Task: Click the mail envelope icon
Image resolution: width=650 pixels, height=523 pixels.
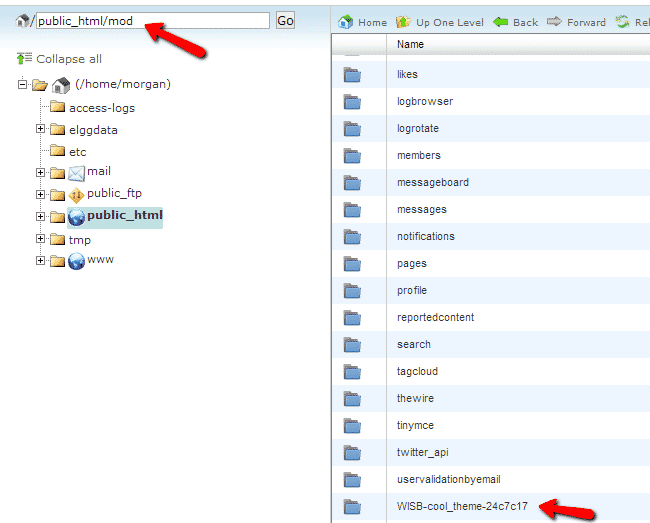Action: click(77, 173)
